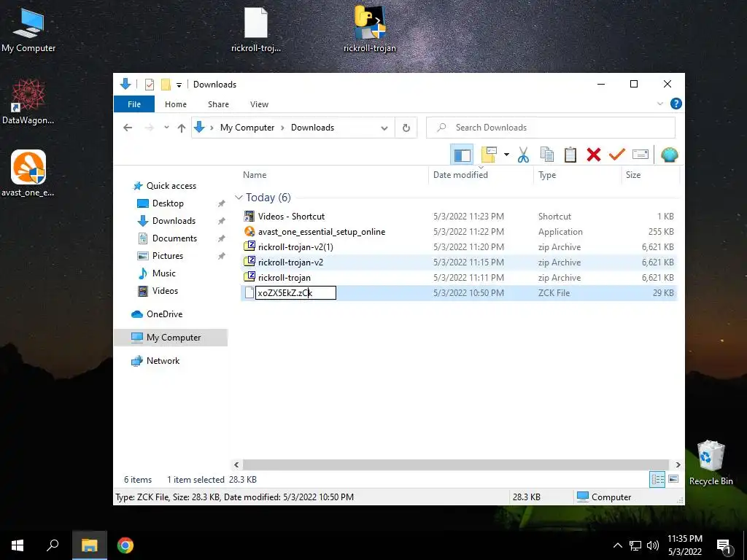Click the folder options toolbar icon
The height and width of the screenshot is (560, 747).
pos(489,155)
